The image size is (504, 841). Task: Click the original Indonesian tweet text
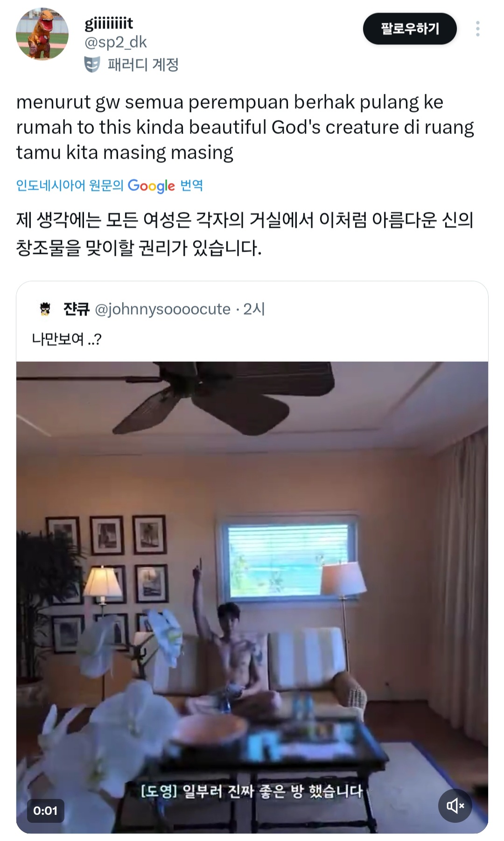click(245, 127)
